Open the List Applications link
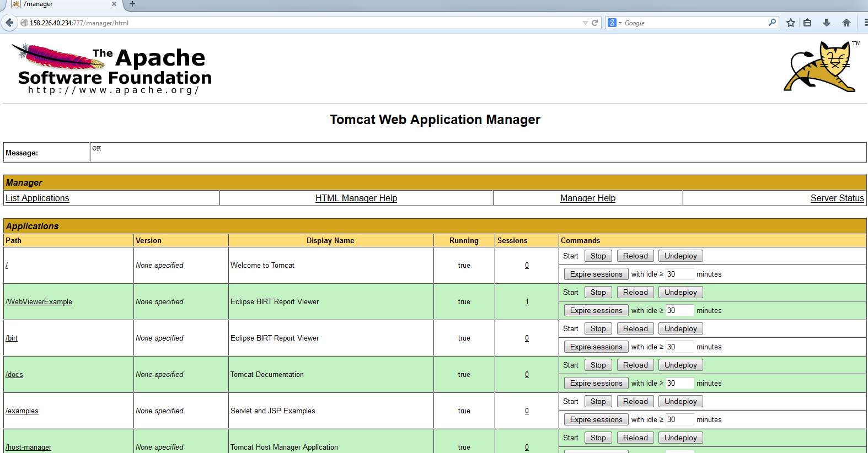 37,198
